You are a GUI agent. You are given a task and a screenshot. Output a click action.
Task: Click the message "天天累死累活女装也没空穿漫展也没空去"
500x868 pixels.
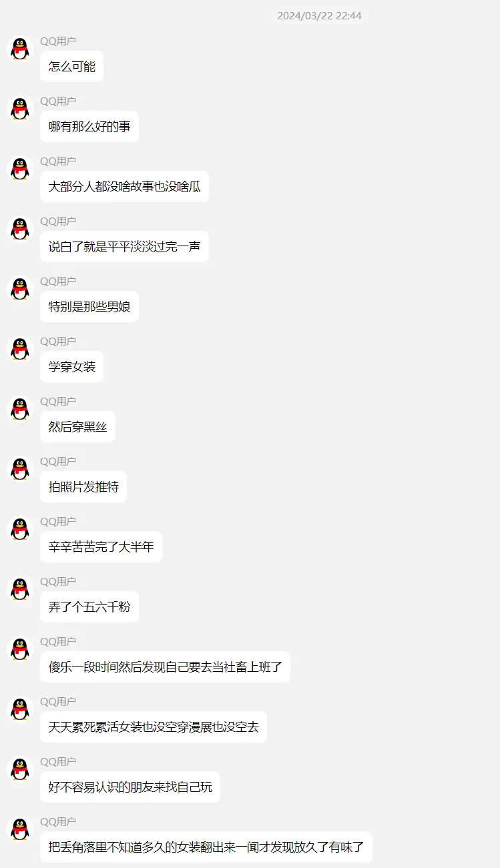click(154, 727)
